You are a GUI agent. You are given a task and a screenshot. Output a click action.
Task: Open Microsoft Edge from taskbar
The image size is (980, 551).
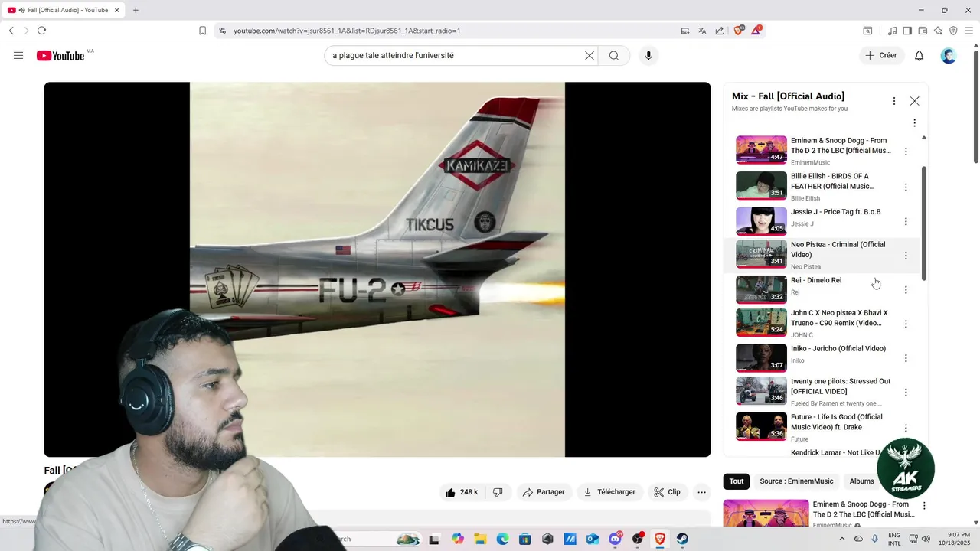pos(502,539)
